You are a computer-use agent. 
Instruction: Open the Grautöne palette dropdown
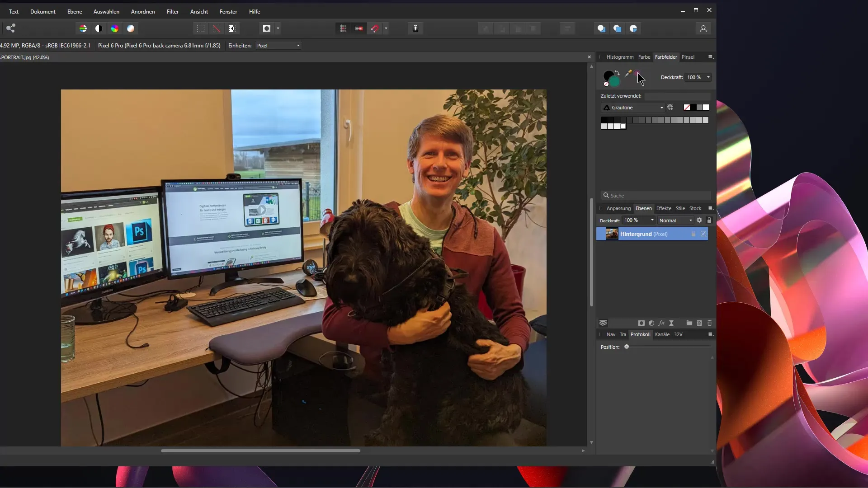[x=633, y=108]
